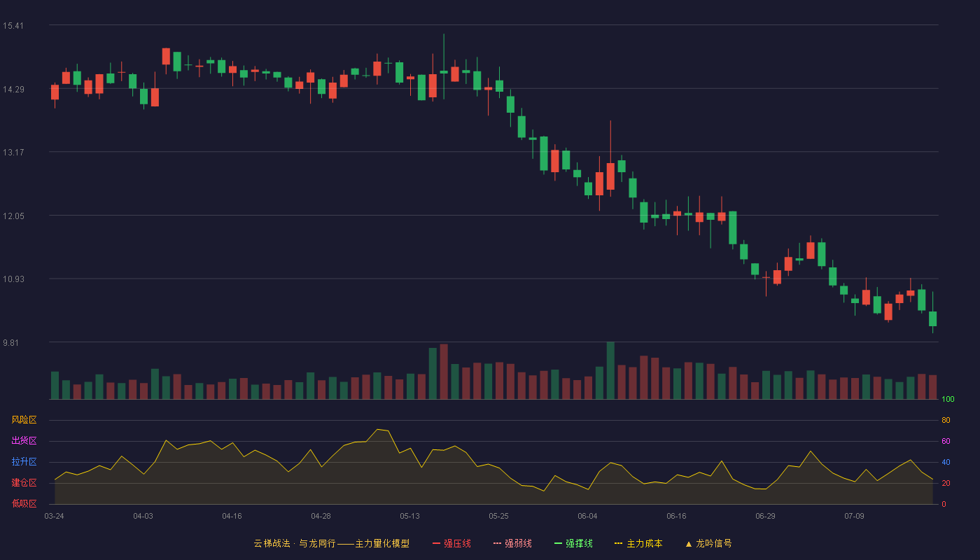Click the 100 indicator scale label

[x=948, y=400]
